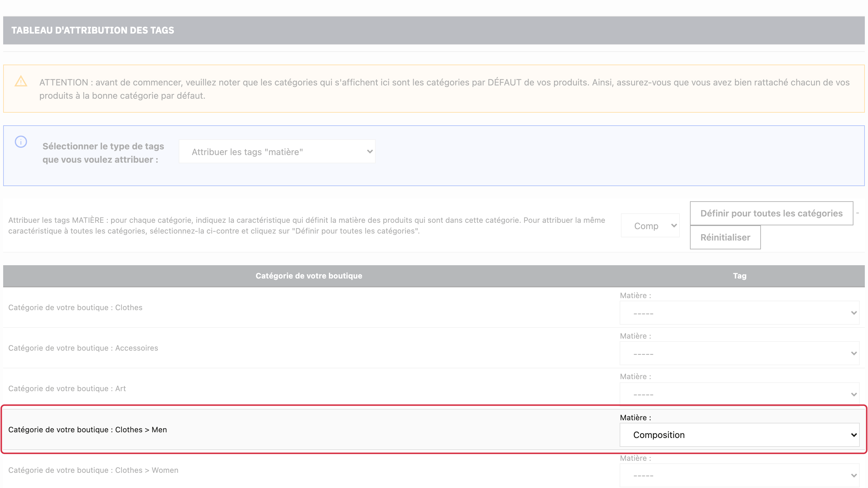Open the 'Attribuer les tags "matière"' dropdown
This screenshot has width=868, height=488.
click(277, 152)
